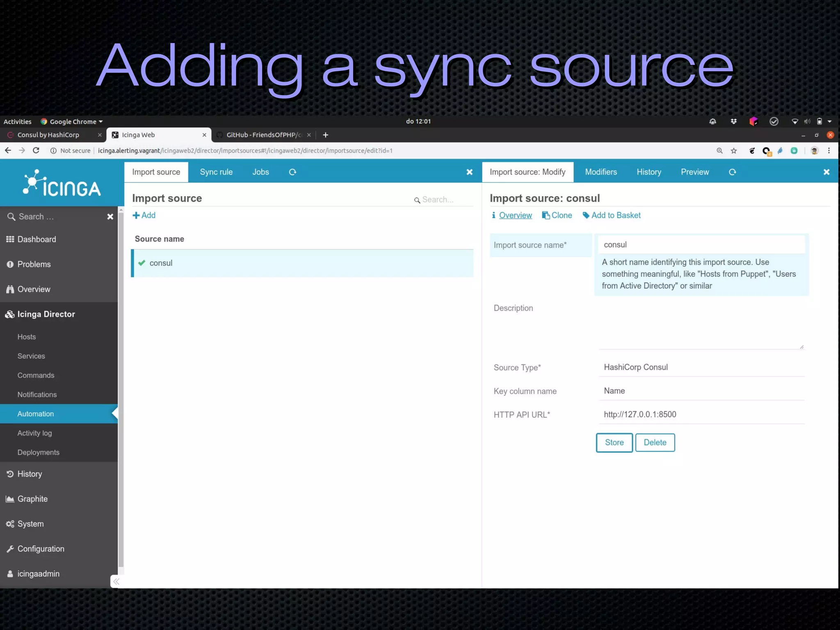Image resolution: width=840 pixels, height=630 pixels.
Task: Click the Chrome back arrow
Action: 8,151
